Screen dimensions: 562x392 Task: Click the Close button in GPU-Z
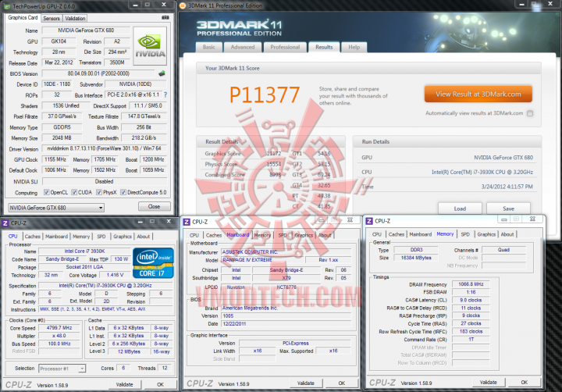tap(154, 207)
